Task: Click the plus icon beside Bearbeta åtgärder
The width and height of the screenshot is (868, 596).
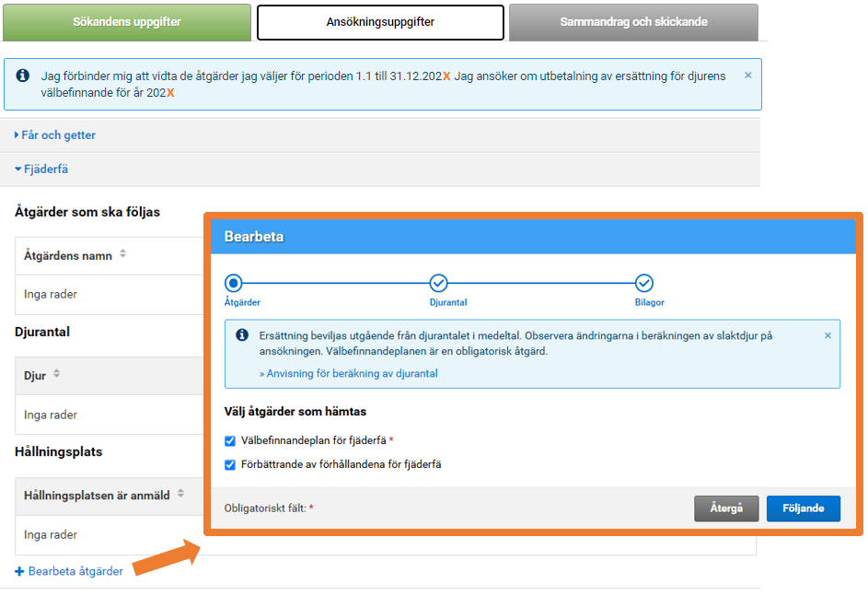Action: click(x=20, y=571)
